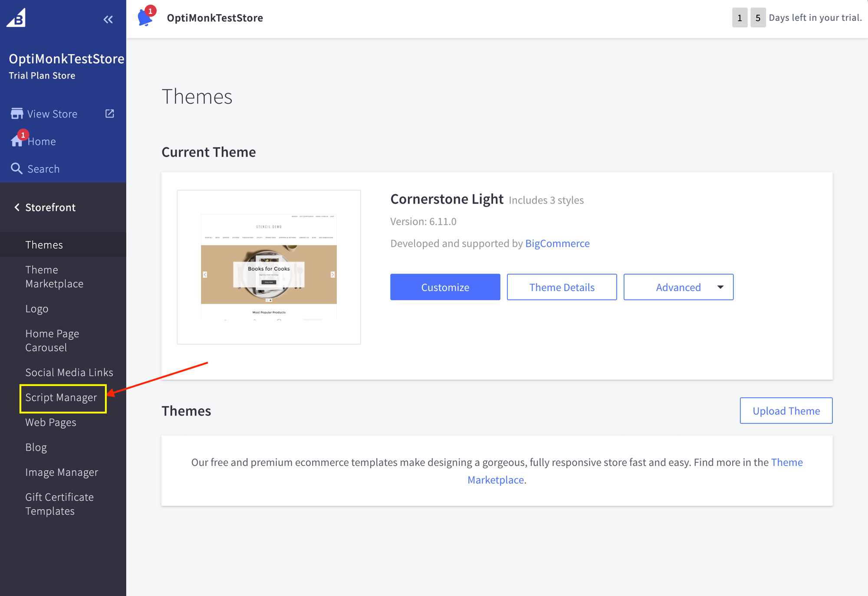Follow the BigCommerce developer link
This screenshot has height=596, width=868.
[x=557, y=243]
